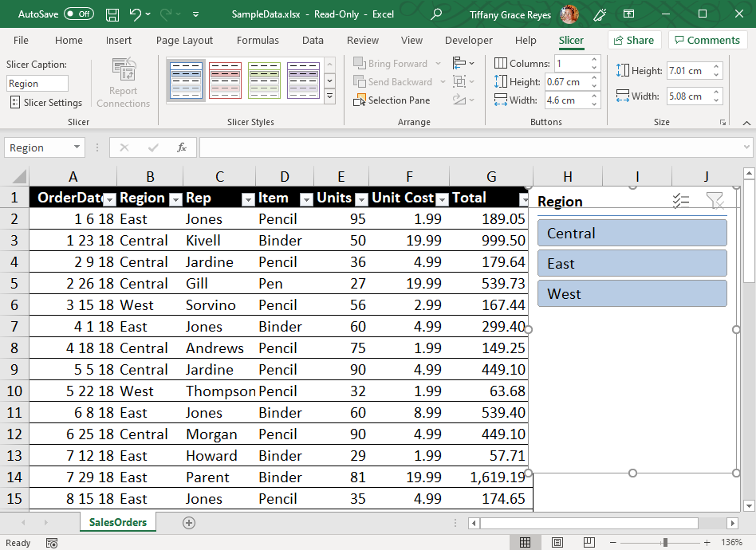Click the formula bar enter checkmark

153,147
